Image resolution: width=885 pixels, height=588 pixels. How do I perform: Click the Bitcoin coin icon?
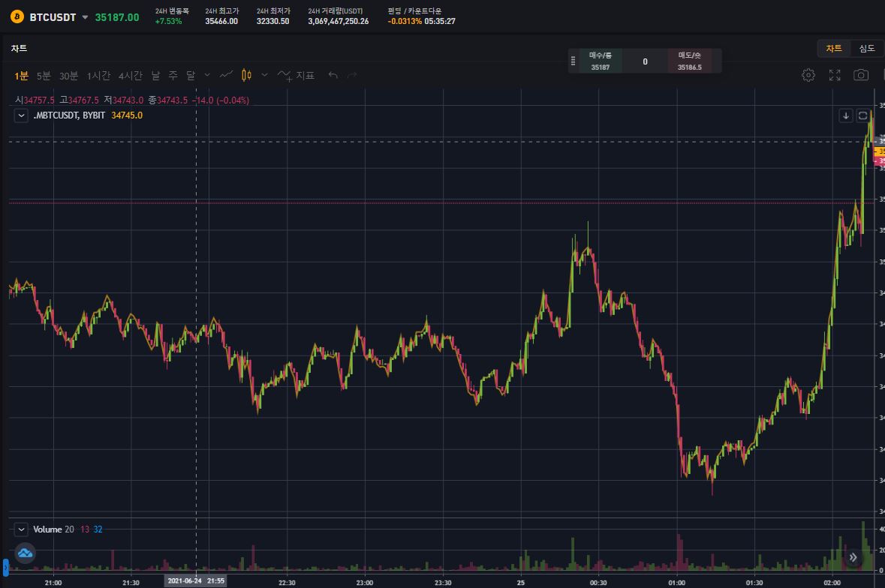click(x=17, y=17)
